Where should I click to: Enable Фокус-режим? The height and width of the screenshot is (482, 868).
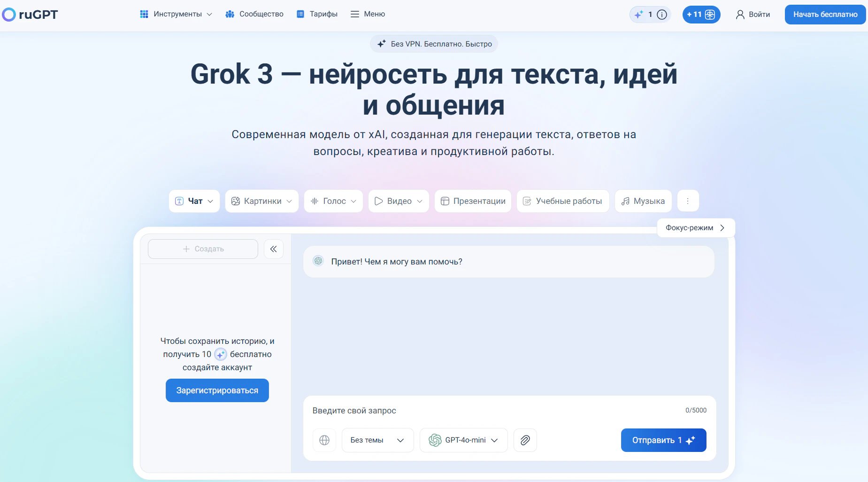(x=696, y=228)
